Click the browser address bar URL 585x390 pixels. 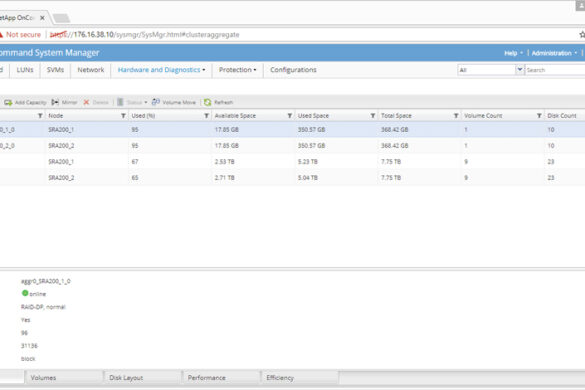(x=144, y=35)
